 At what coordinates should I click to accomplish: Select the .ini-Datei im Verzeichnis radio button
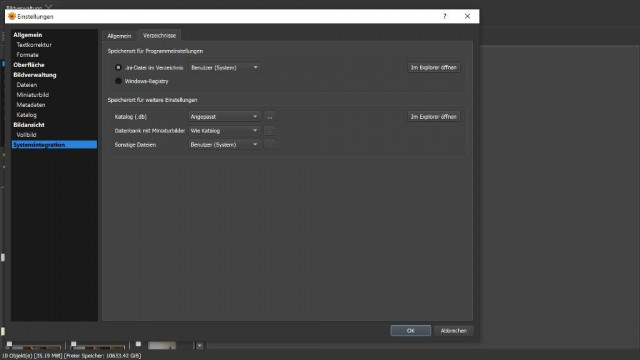[118, 67]
